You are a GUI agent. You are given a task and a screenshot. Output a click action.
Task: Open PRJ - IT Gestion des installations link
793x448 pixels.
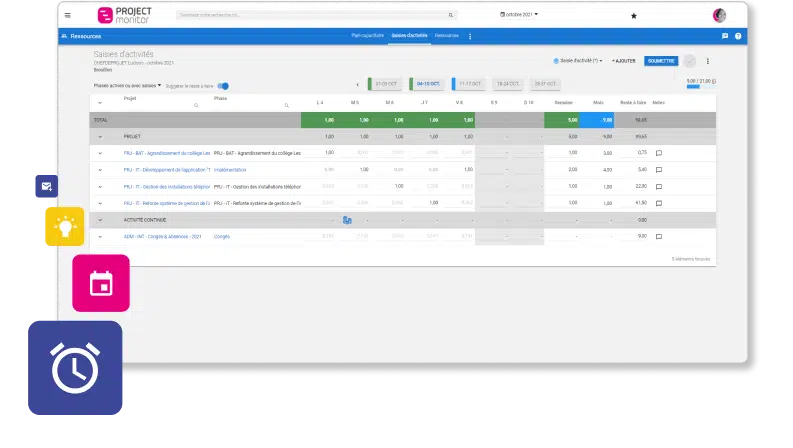click(167, 187)
